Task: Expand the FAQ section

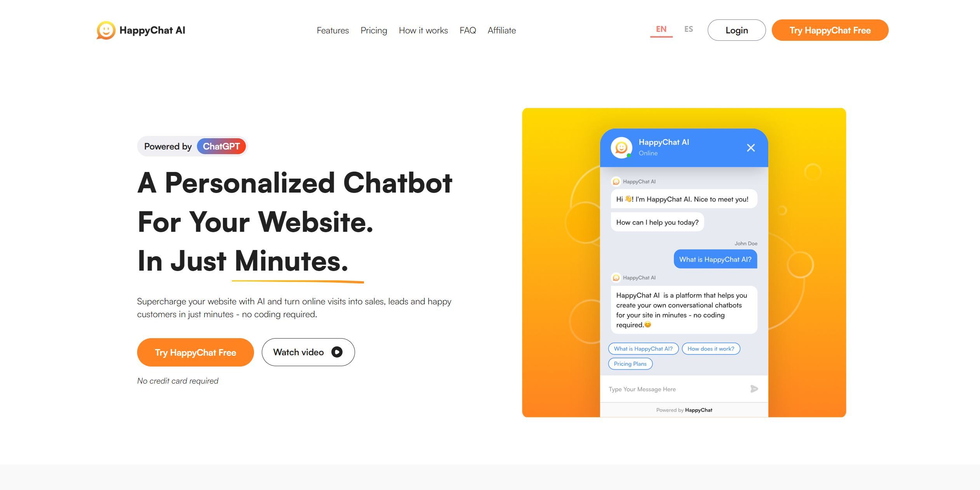Action: [468, 30]
